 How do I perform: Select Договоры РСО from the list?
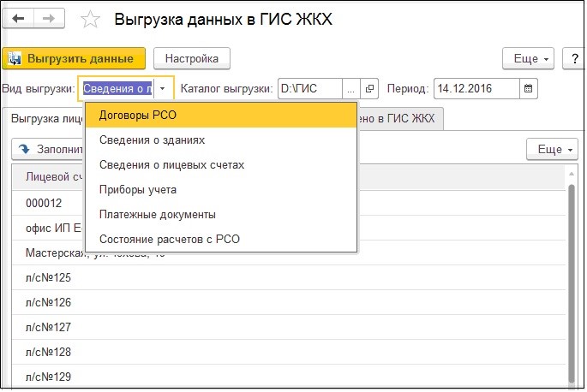click(137, 116)
